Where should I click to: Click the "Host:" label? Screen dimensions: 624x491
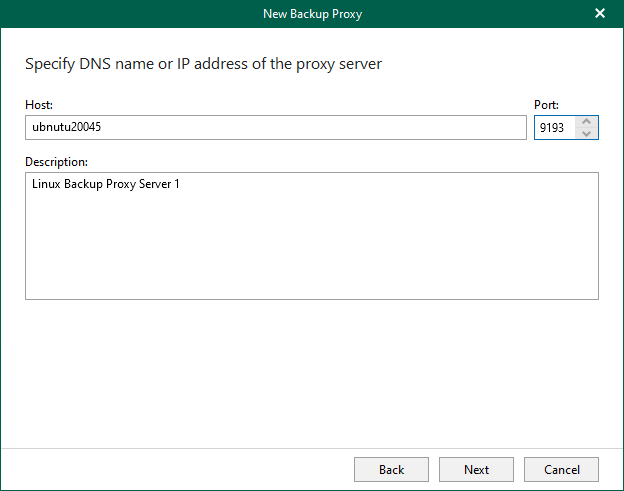pos(39,104)
